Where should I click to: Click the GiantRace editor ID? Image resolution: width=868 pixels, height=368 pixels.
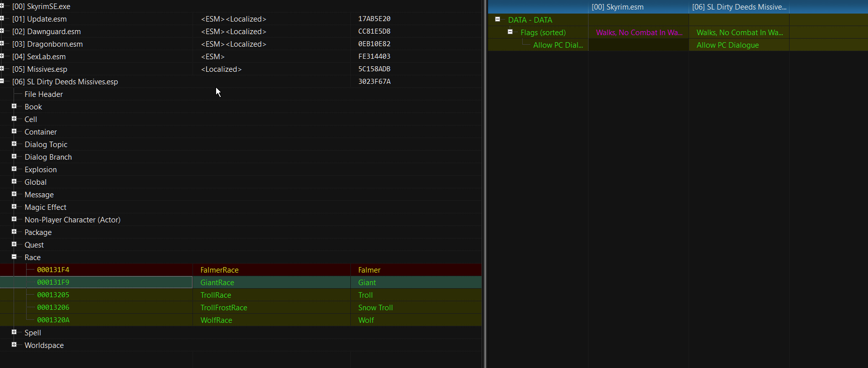click(217, 283)
